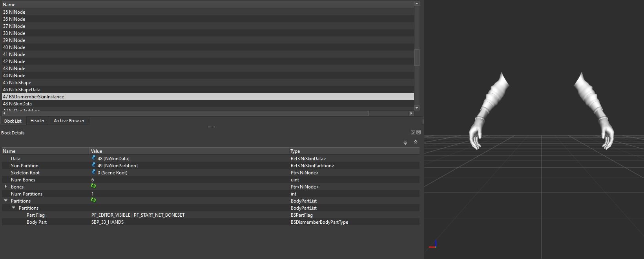Viewport: 644px width, 259px height.
Task: Click the Type column header in Block Details
Action: point(354,151)
